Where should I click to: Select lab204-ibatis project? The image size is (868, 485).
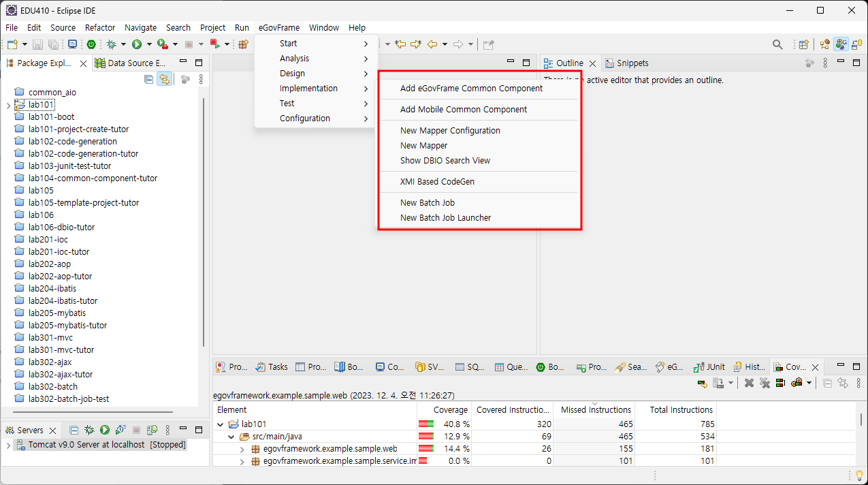53,289
